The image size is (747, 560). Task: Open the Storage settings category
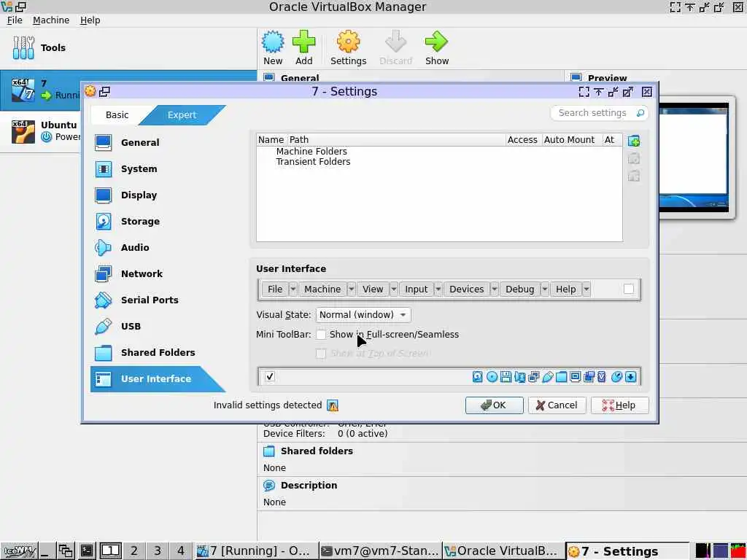point(158,221)
